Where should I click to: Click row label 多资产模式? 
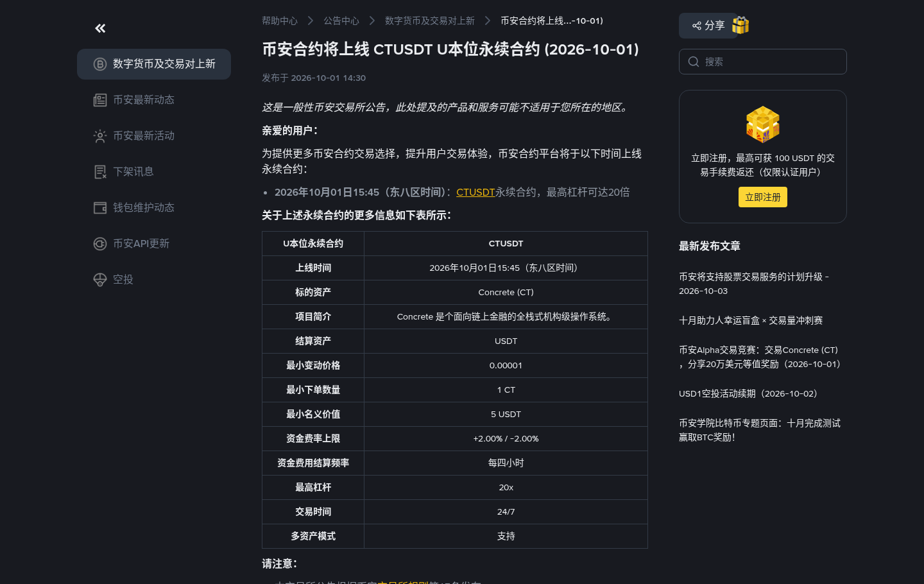(x=313, y=536)
